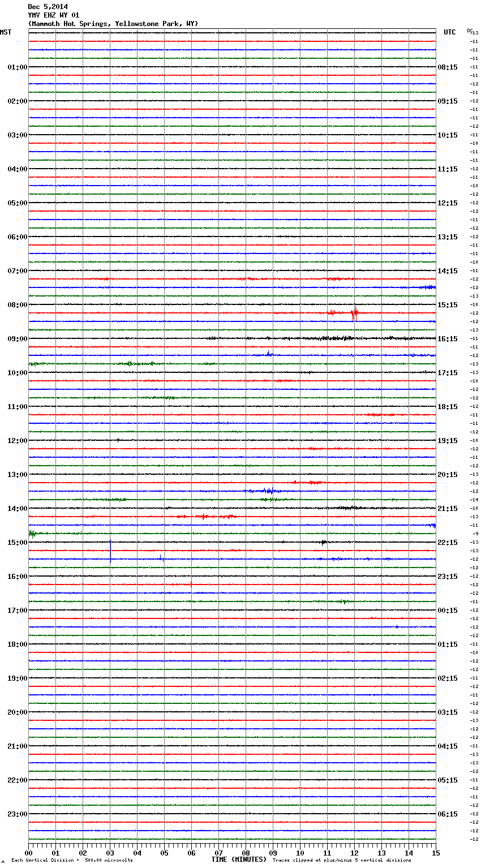Viewport: 481px width, 868px height.
Task: Click the 15:00 MST time label
Action: coord(18,543)
